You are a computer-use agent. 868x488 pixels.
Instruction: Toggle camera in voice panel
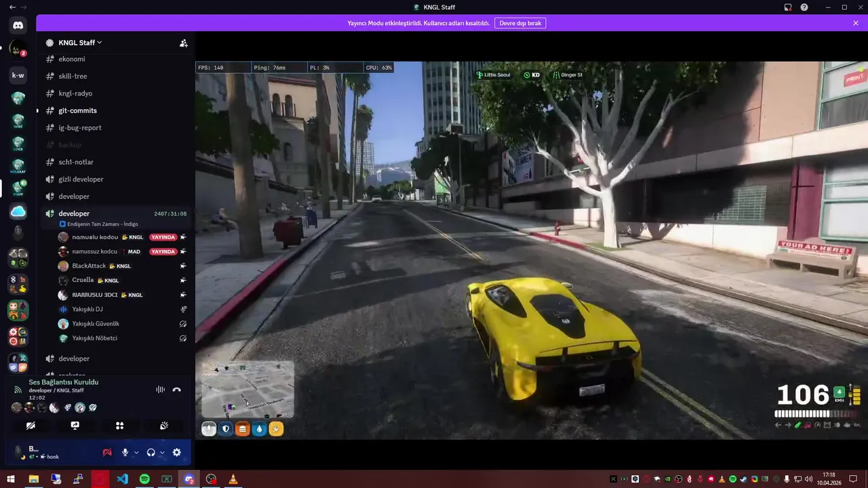click(x=31, y=426)
